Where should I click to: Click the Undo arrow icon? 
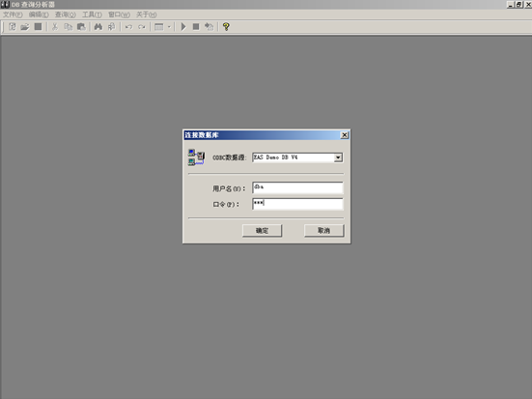tap(128, 26)
